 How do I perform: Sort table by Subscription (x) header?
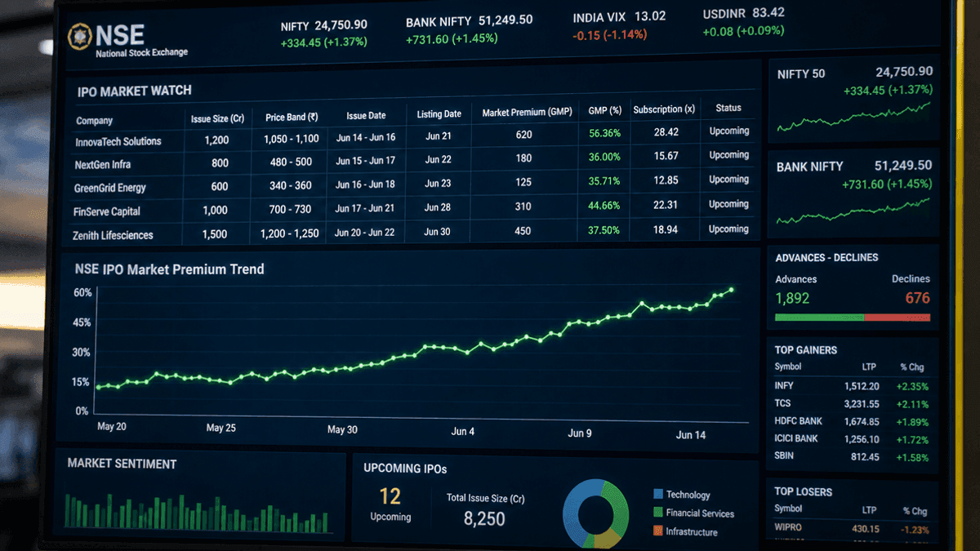coord(664,109)
